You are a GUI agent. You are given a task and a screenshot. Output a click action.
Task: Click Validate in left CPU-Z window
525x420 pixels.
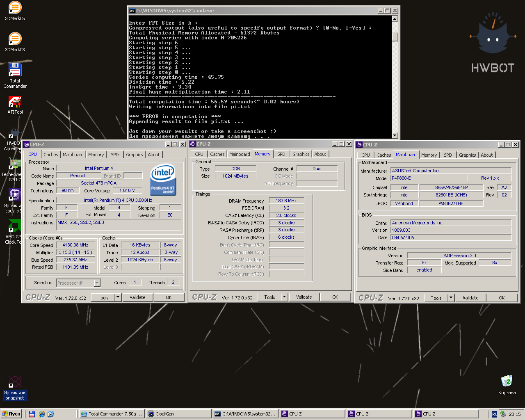[x=137, y=297]
